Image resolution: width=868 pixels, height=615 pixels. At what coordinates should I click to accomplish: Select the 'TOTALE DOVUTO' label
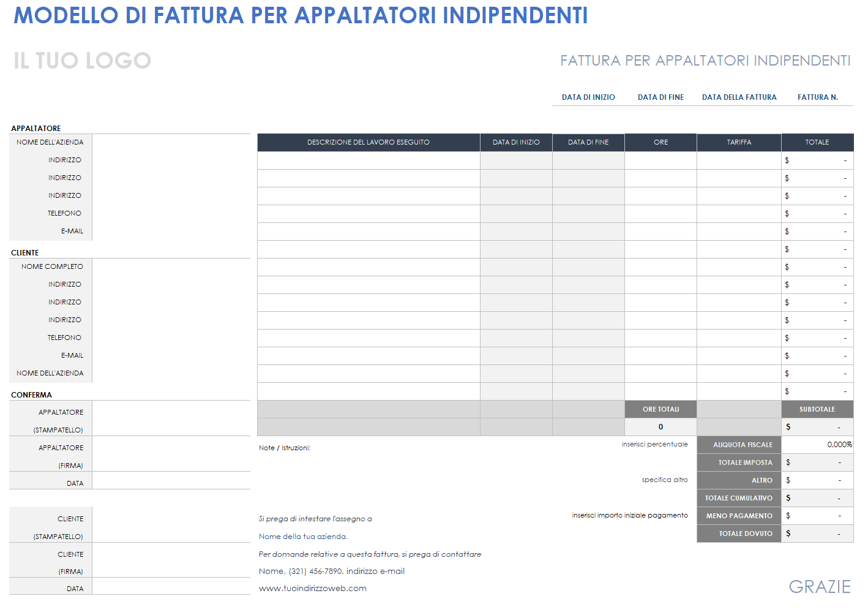pyautogui.click(x=739, y=534)
